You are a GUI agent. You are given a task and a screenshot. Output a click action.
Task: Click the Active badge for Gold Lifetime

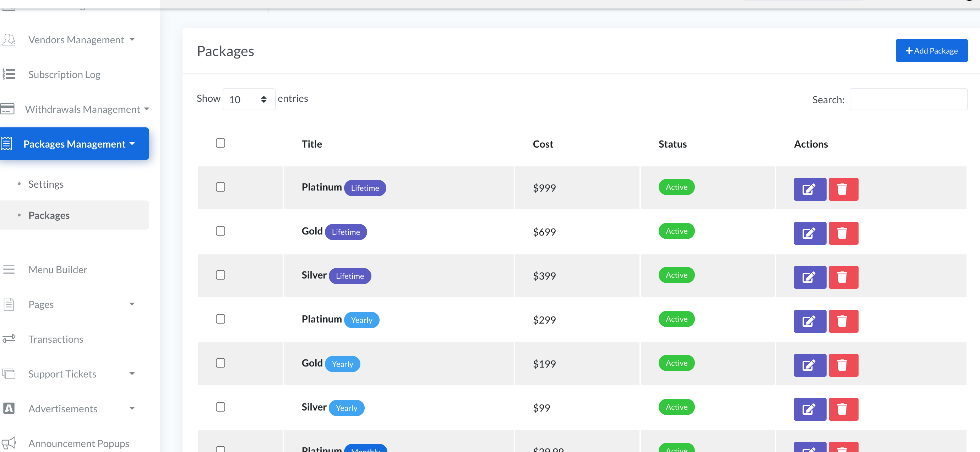point(676,231)
